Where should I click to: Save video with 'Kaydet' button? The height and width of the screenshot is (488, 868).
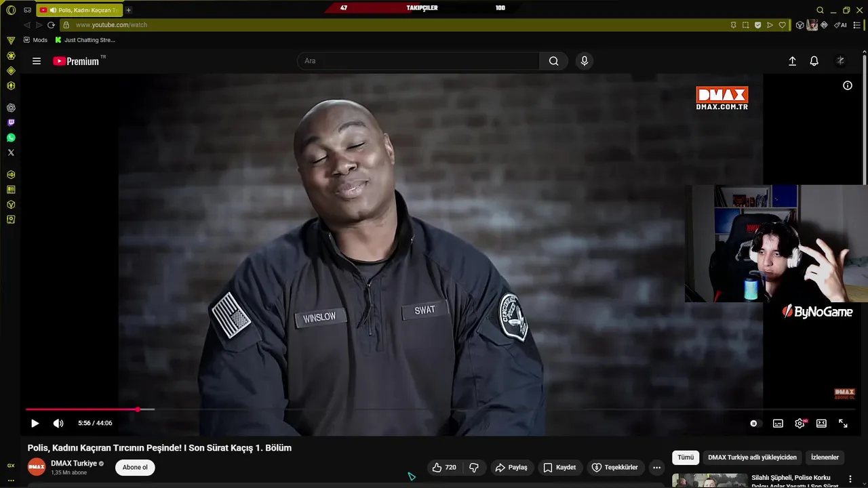(x=559, y=468)
